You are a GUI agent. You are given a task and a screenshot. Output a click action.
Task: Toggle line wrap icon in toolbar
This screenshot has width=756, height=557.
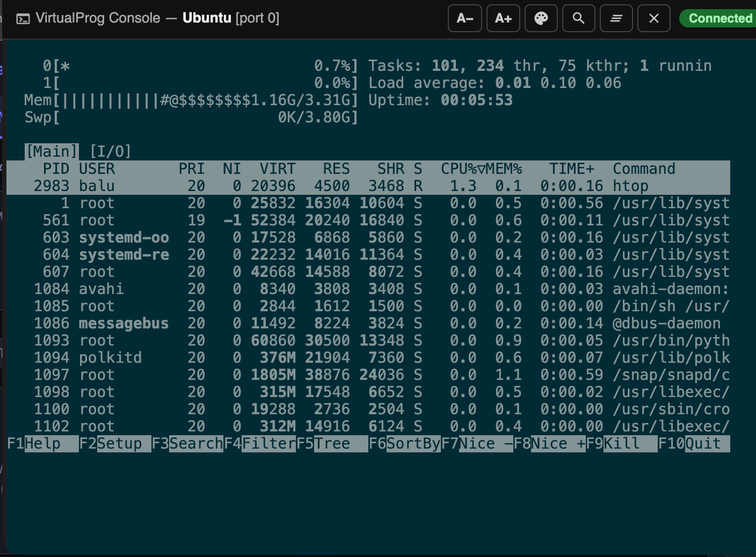point(616,18)
